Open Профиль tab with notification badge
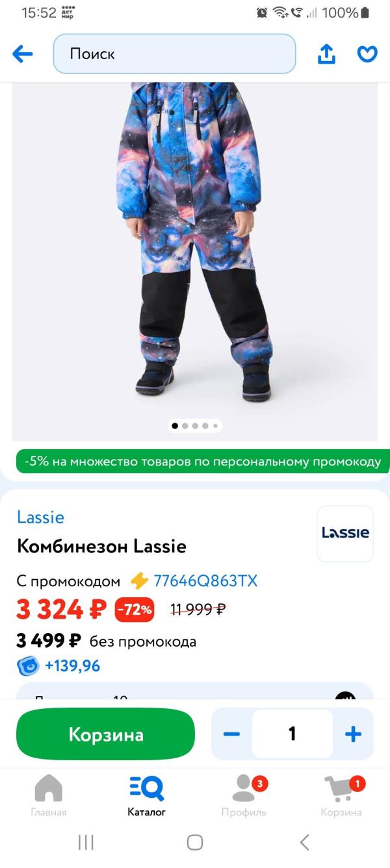This screenshot has width=390, height=868. [244, 796]
